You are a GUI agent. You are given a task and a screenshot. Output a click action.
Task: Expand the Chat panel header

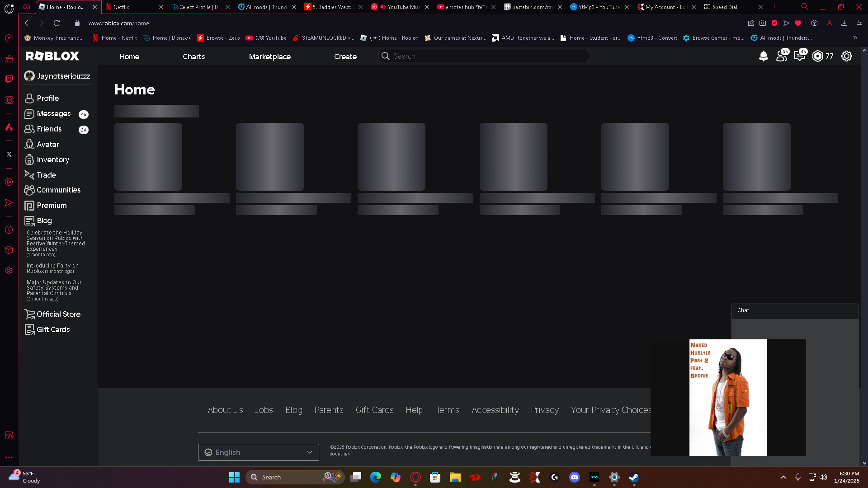(x=794, y=310)
